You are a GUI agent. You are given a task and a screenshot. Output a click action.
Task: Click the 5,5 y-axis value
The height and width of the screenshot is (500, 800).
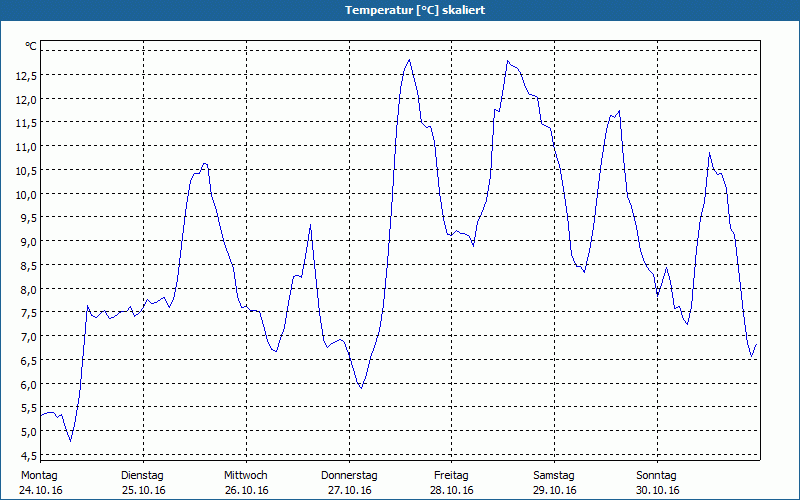(29, 408)
